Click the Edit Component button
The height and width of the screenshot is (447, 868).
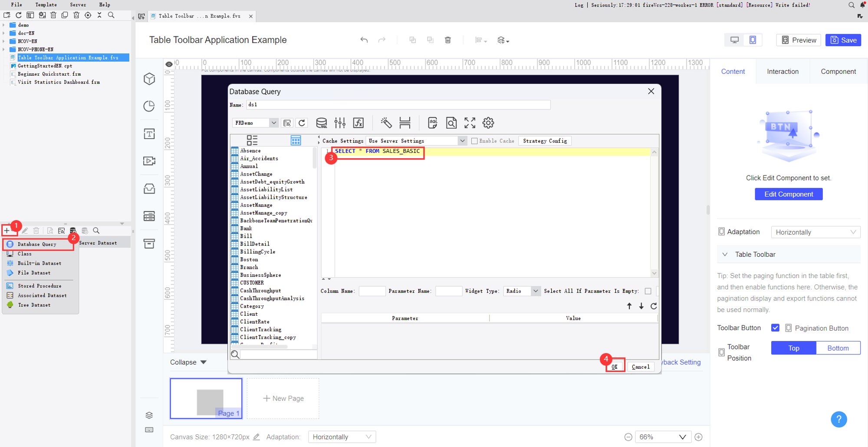[788, 194]
